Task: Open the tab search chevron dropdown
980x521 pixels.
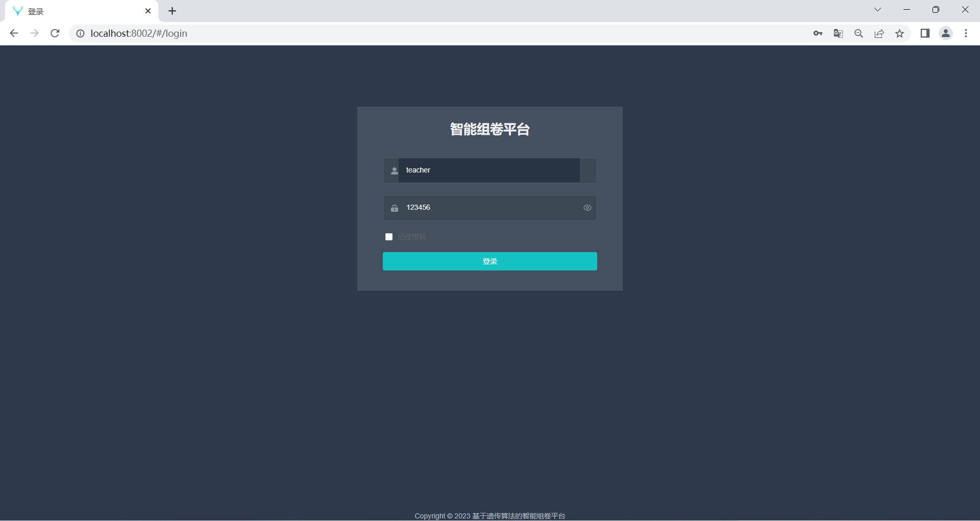Action: (x=877, y=10)
